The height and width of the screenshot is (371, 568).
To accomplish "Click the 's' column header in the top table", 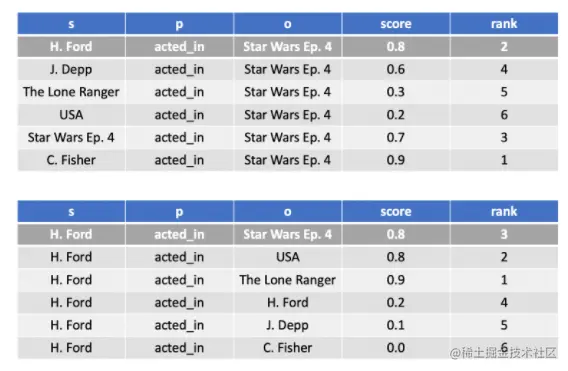I will pyautogui.click(x=71, y=24).
